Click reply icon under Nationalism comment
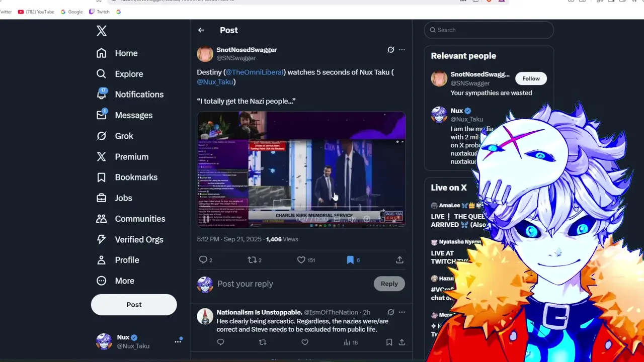Image resolution: width=644 pixels, height=362 pixels. [x=220, y=342]
